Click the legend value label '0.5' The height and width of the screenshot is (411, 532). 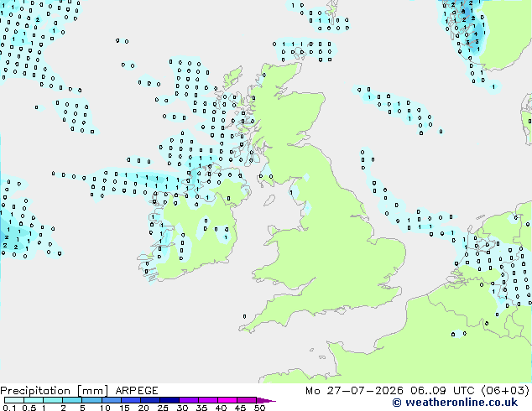pos(29,408)
